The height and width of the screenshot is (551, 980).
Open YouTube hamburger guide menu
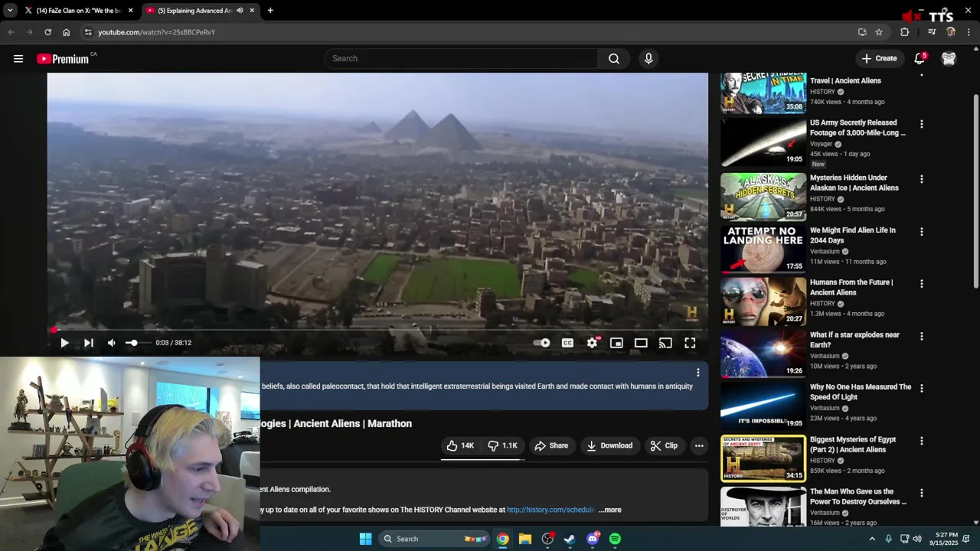click(x=18, y=58)
